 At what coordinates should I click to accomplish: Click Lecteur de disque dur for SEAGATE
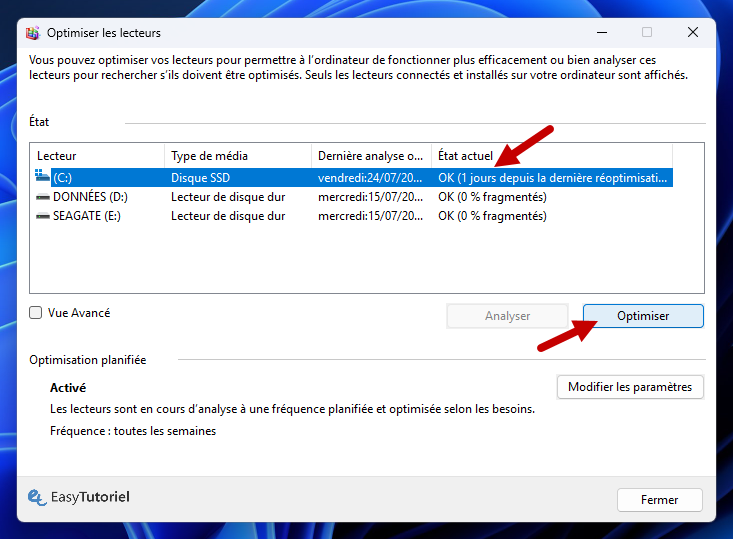click(x=228, y=216)
